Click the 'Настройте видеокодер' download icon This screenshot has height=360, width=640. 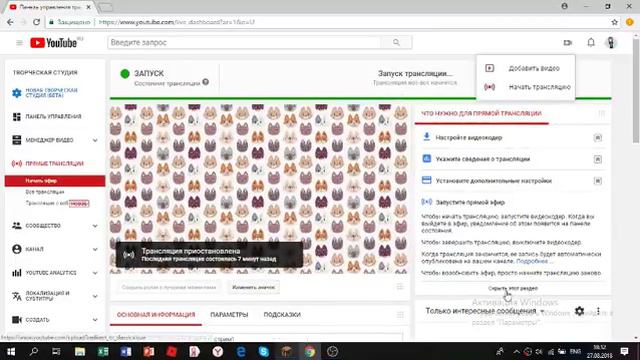[427, 137]
